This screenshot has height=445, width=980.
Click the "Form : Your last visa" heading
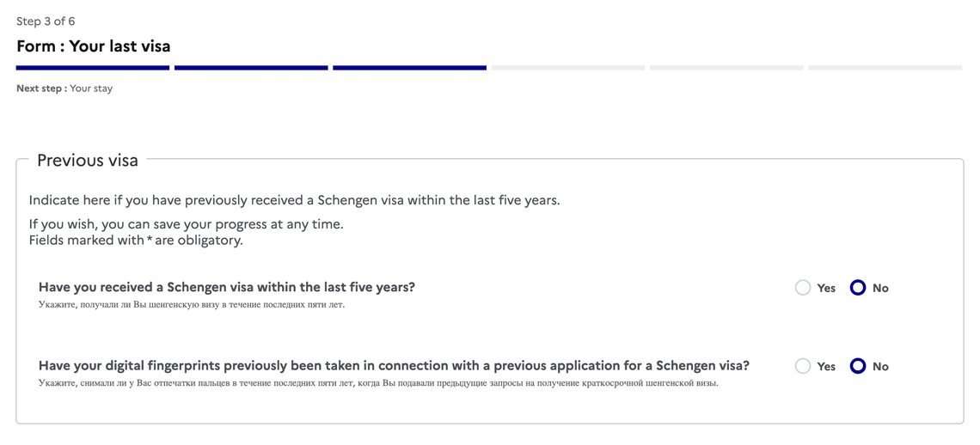click(94, 46)
